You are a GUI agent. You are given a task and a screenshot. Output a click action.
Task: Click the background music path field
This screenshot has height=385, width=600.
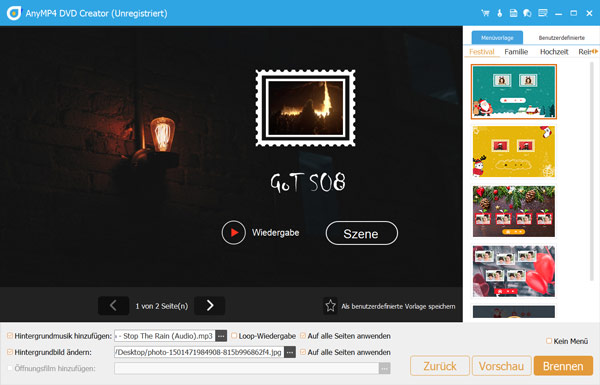165,336
